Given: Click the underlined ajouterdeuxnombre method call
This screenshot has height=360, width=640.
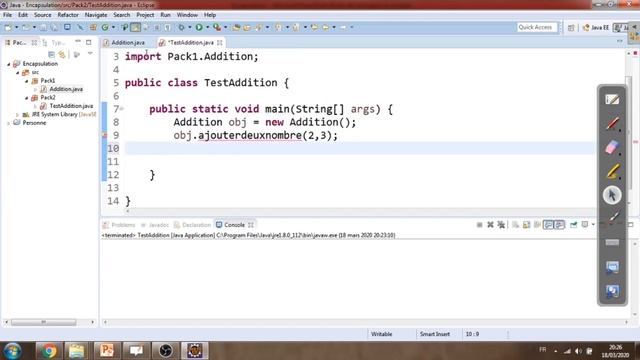Looking at the screenshot, I should click(250, 136).
